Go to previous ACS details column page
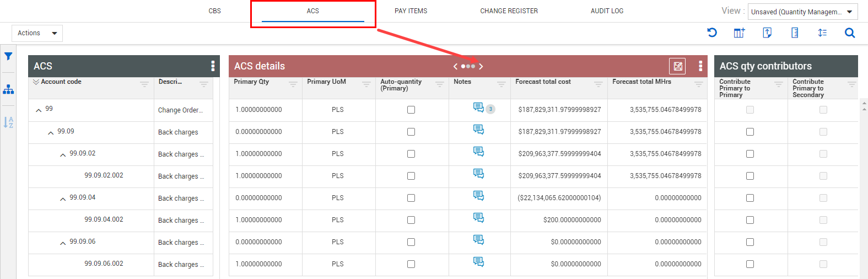 coord(455,66)
